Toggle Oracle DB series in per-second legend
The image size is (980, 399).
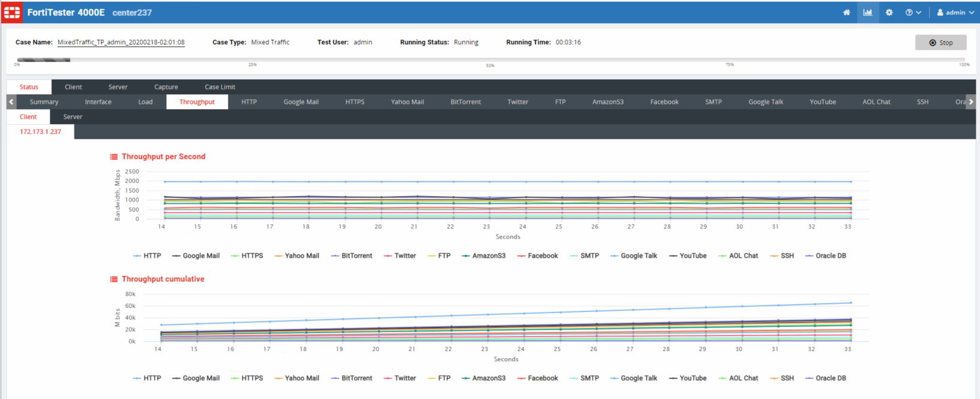coord(826,256)
